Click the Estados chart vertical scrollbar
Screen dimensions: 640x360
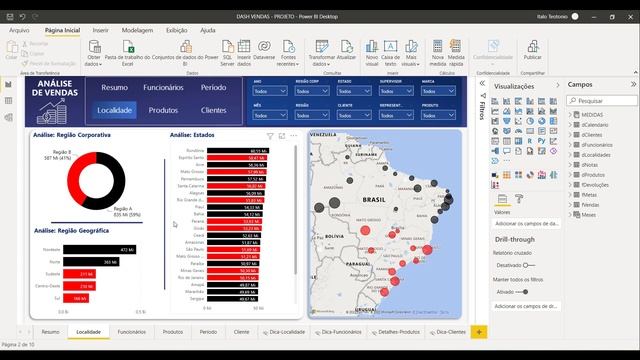coord(295,210)
